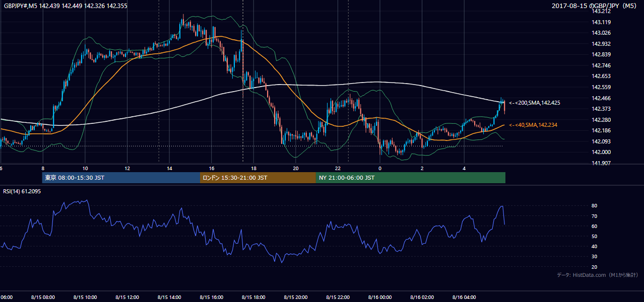Click price axis label 143.119

[x=601, y=22]
